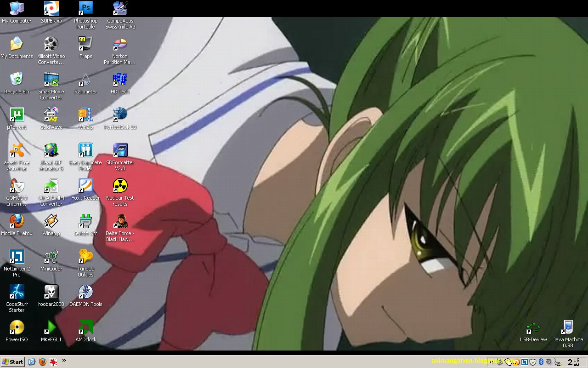The height and width of the screenshot is (368, 588).
Task: Click Show Desktop in Quick Launch
Action: click(32, 362)
